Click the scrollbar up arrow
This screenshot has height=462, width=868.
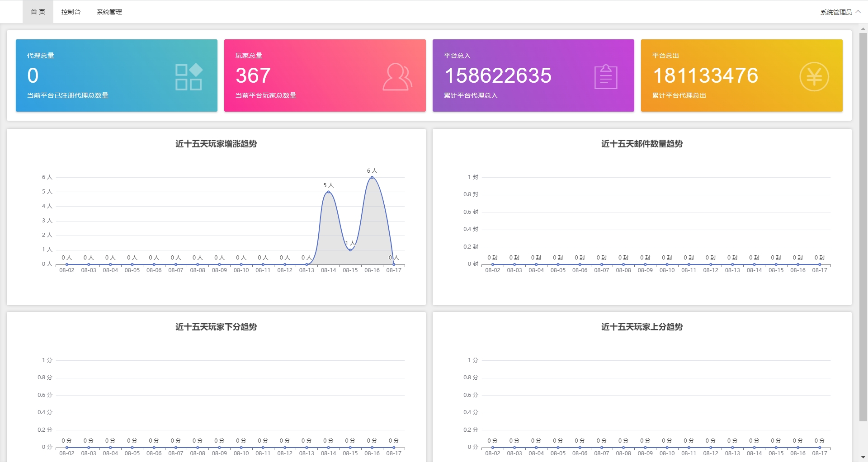[863, 28]
